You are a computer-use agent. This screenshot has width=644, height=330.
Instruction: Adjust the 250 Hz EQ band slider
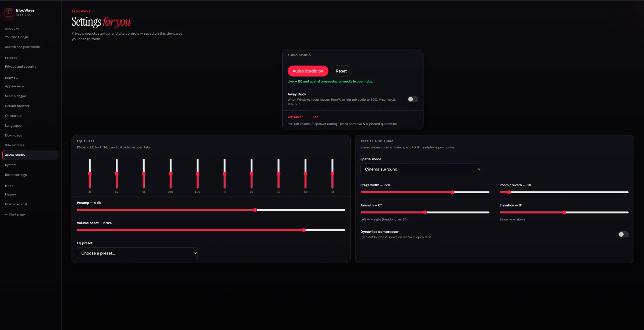(170, 173)
